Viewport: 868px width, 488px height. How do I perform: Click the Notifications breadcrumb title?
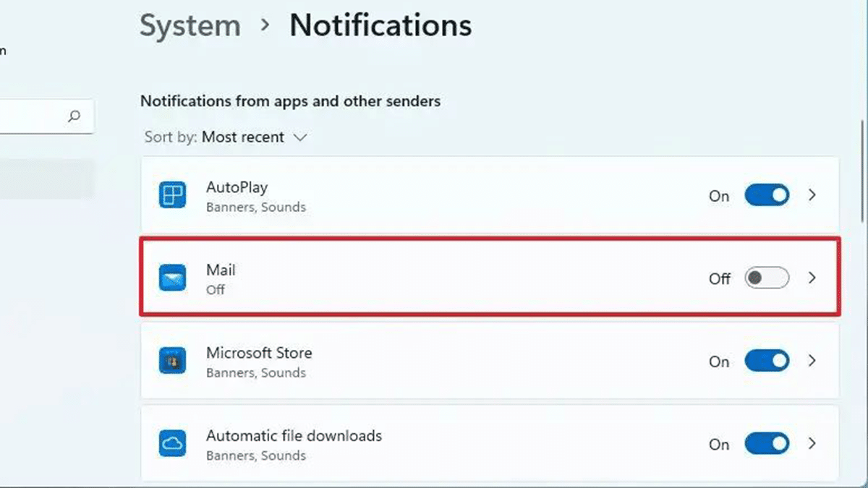pyautogui.click(x=380, y=26)
